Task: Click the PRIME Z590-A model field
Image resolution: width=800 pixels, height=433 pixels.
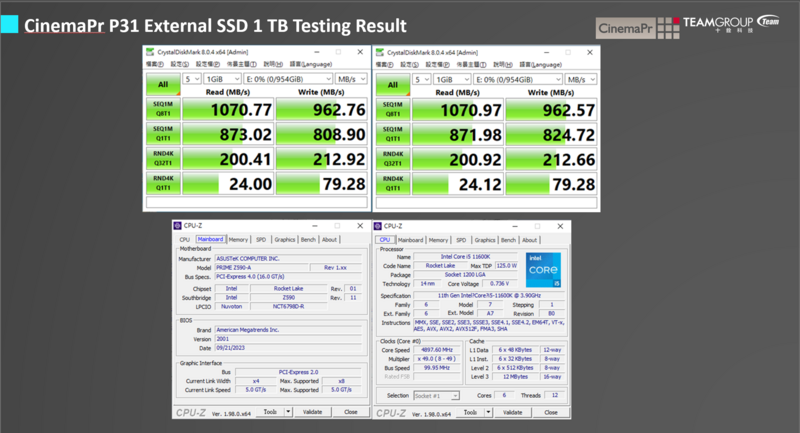Action: 261,267
